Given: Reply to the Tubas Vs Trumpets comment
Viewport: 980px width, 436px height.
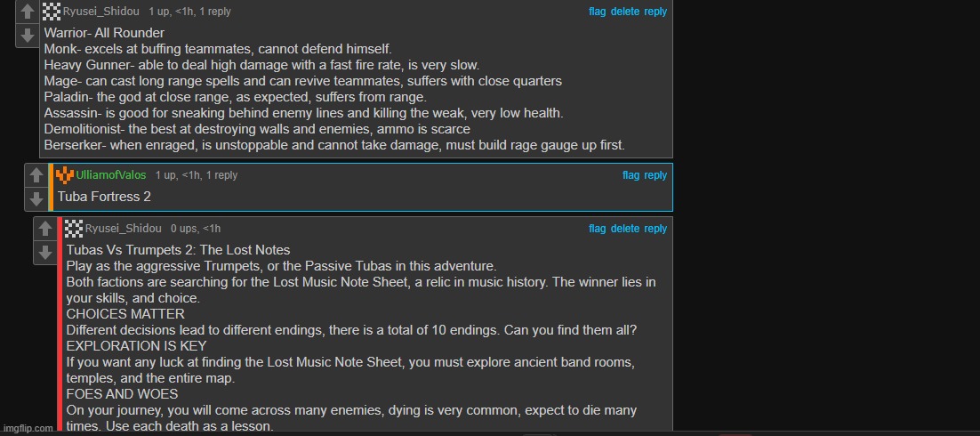Looking at the screenshot, I should 655,229.
